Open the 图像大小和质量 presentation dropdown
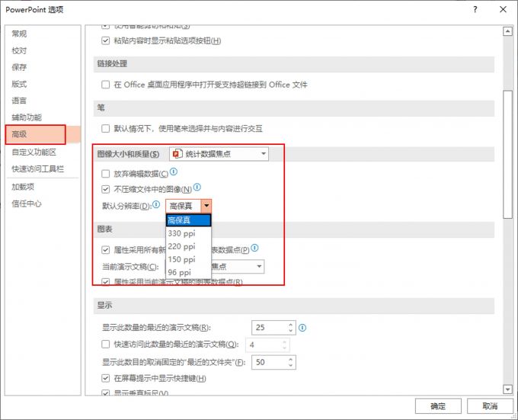Viewport: 518px width, 420px height. point(219,154)
